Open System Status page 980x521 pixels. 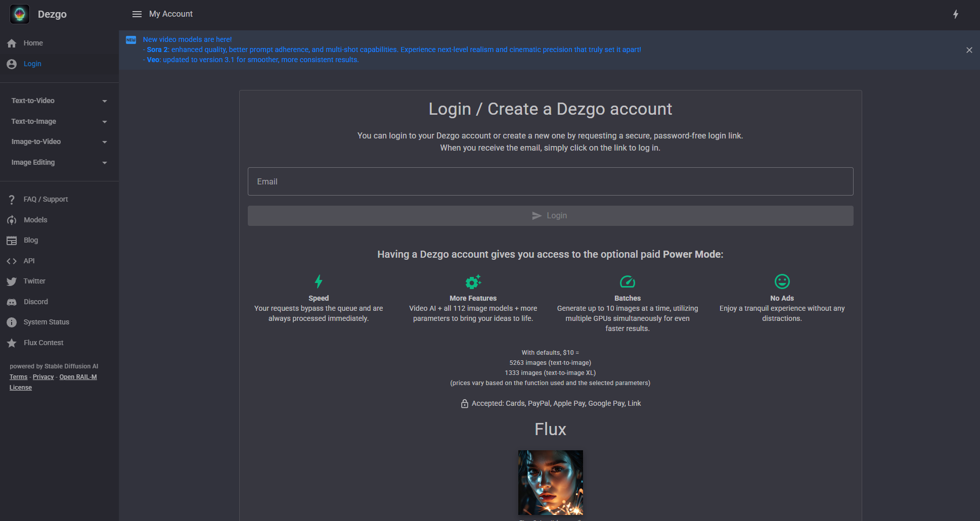[x=46, y=322]
